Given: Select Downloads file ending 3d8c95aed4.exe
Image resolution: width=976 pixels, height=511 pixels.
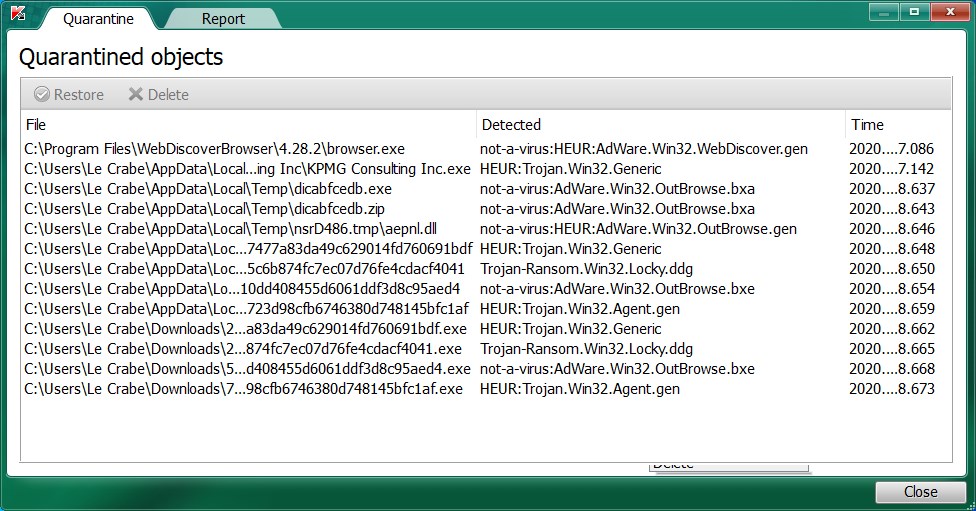Looking at the screenshot, I should [x=486, y=368].
